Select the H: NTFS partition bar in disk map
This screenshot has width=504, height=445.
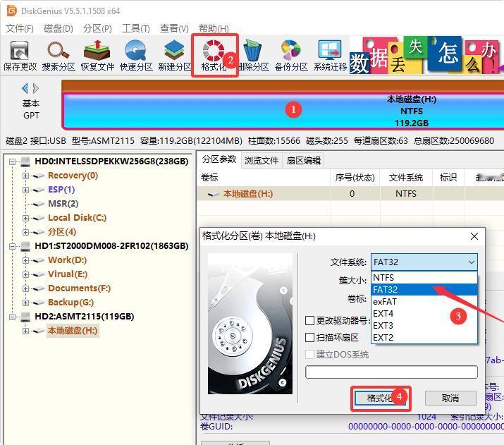(x=283, y=111)
